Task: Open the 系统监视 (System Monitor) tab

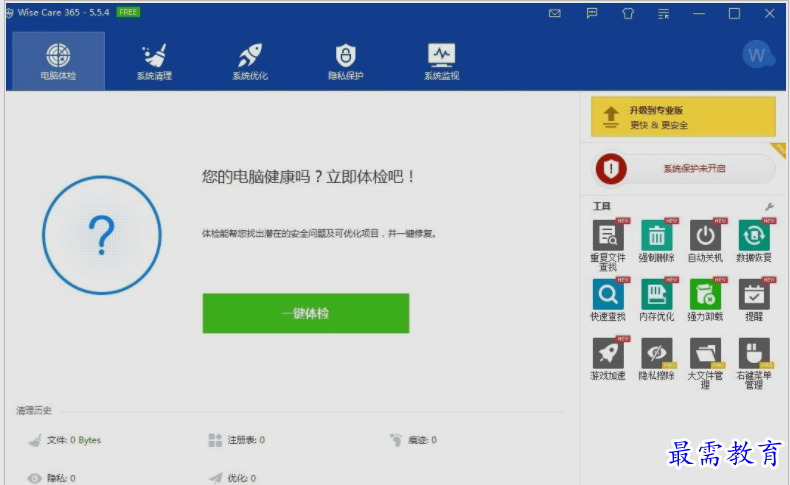Action: (x=441, y=61)
